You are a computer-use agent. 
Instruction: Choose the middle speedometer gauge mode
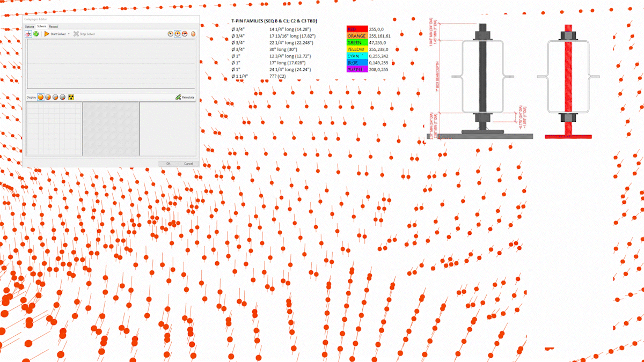pos(178,34)
